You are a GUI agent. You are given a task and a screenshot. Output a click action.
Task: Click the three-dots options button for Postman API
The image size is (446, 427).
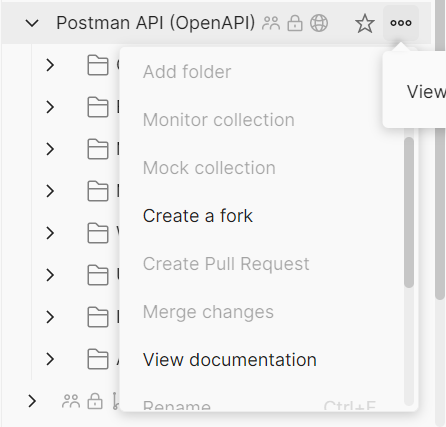click(401, 23)
